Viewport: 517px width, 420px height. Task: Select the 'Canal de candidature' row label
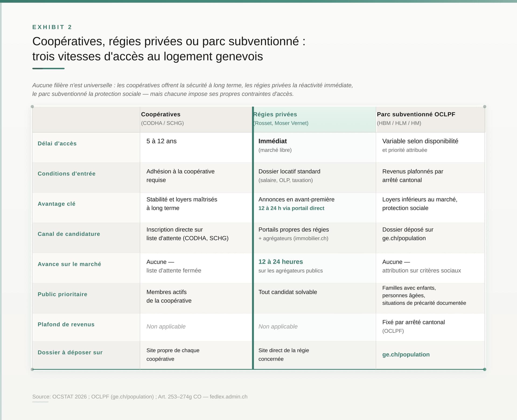[69, 234]
